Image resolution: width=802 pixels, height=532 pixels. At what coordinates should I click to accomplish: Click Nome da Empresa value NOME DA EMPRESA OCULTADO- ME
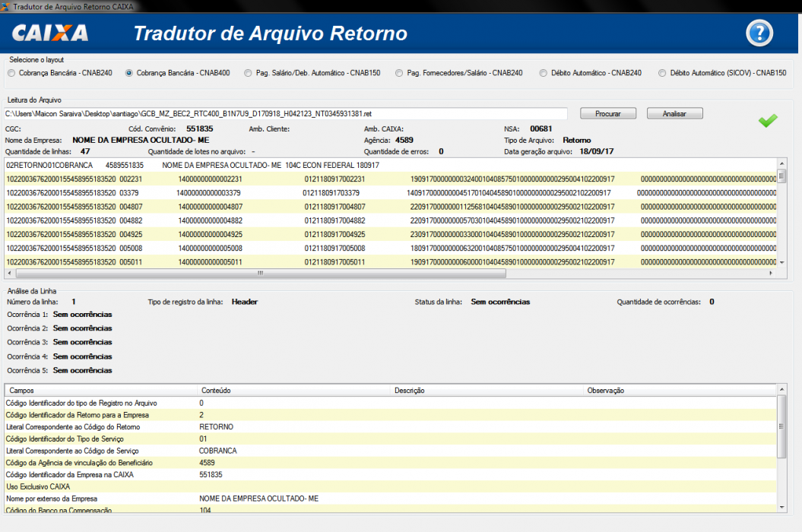click(x=141, y=140)
